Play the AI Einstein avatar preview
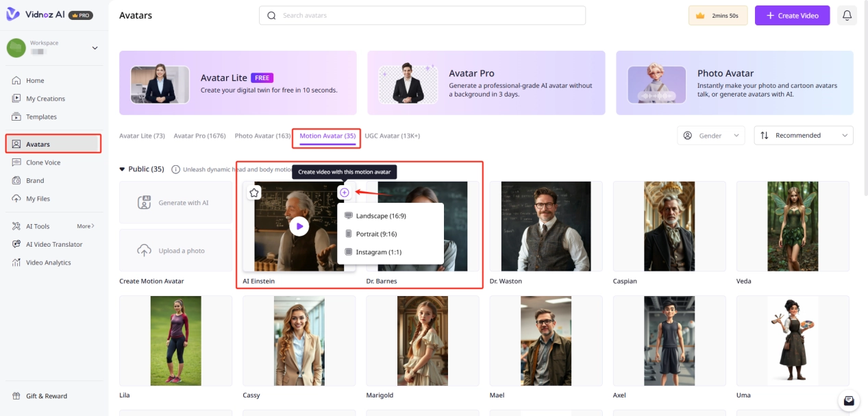The image size is (868, 416). click(299, 226)
